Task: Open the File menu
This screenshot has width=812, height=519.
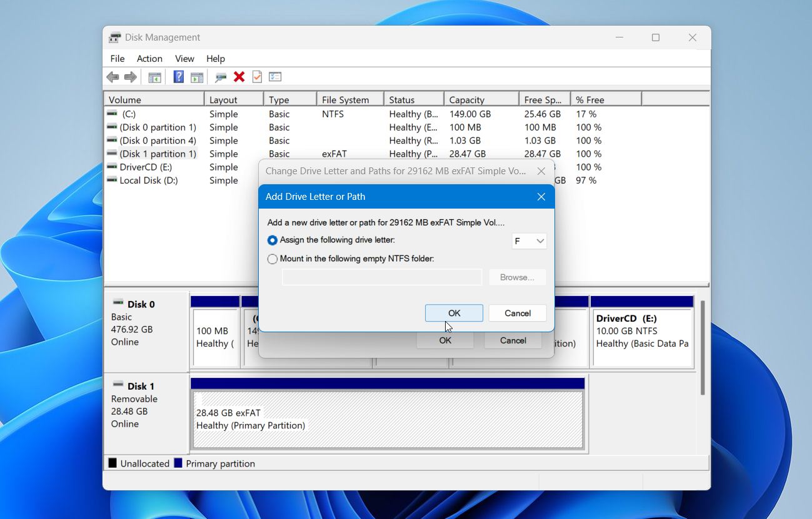Action: [118, 58]
